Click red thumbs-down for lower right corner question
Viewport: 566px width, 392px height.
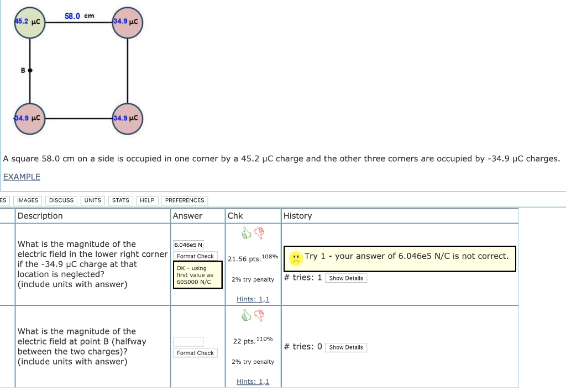click(259, 233)
